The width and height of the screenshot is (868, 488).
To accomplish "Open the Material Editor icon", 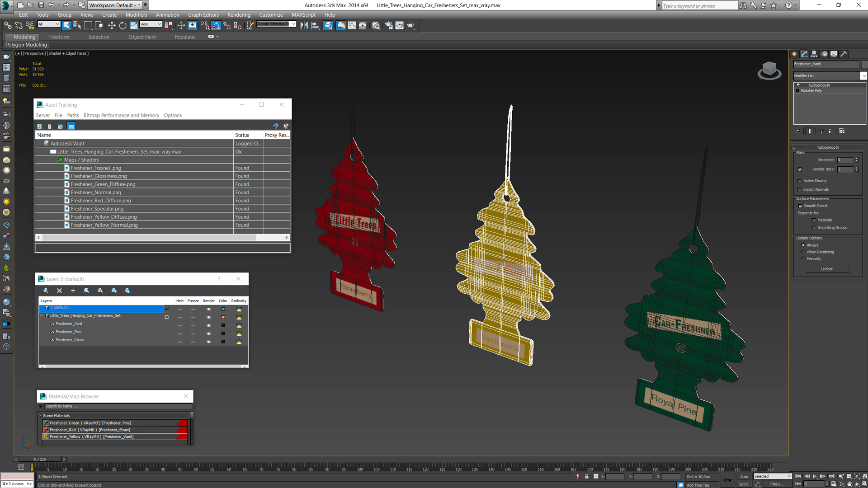I will (x=376, y=25).
